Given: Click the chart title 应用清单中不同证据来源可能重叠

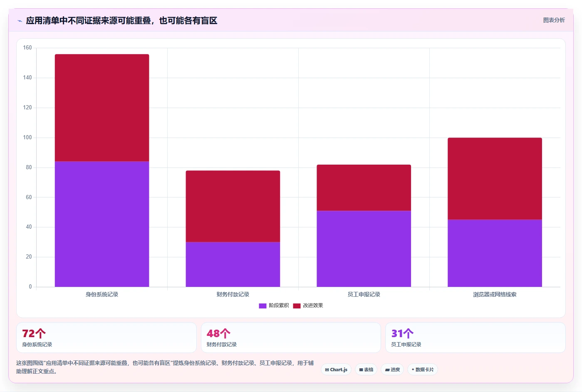Looking at the screenshot, I should coord(121,21).
